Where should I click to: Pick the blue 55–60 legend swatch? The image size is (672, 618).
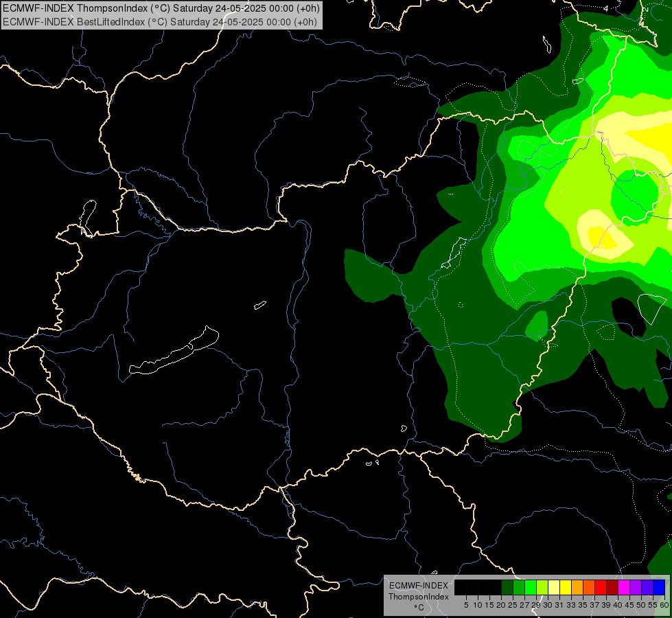659,587
